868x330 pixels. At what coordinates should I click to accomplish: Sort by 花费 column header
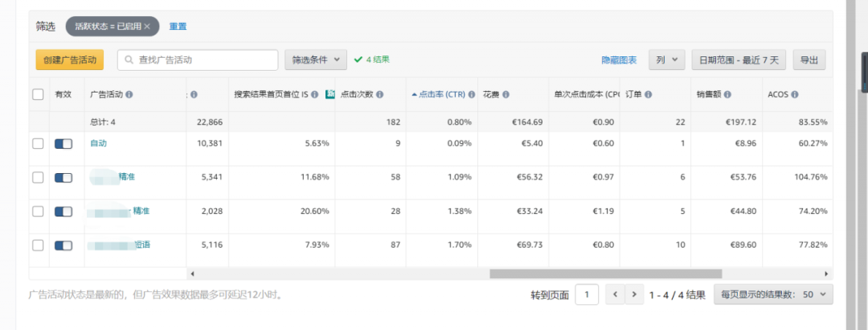pyautogui.click(x=492, y=95)
